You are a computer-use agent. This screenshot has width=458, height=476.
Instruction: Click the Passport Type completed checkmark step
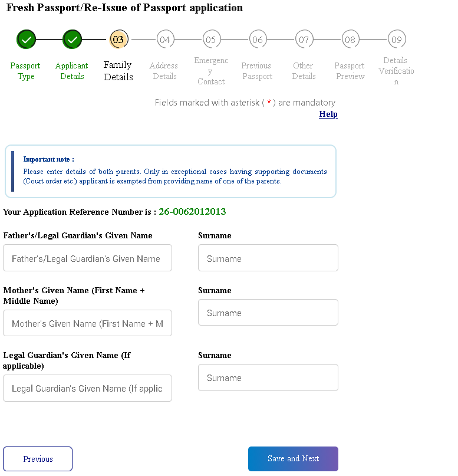point(27,40)
